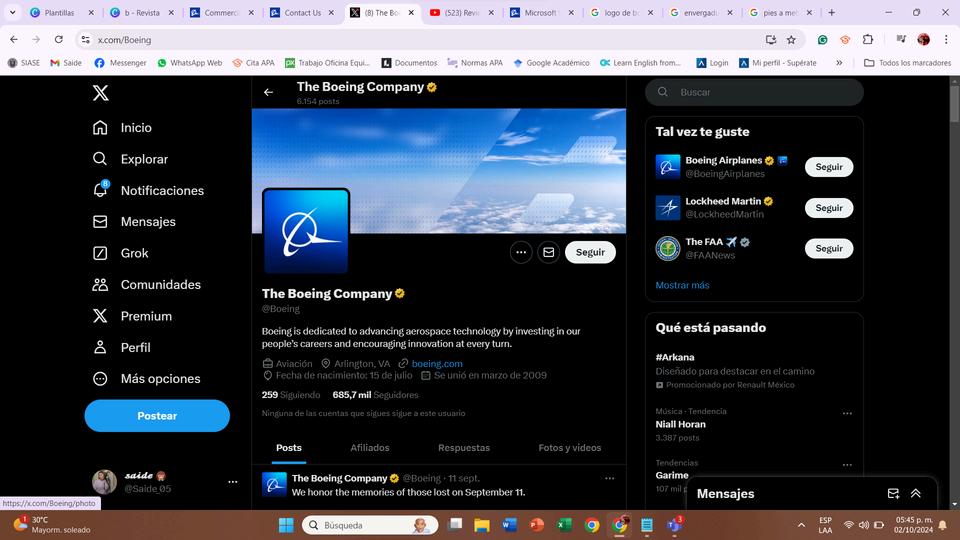Open post options dots on Boeing post
Screen dimensions: 960x540
pos(610,478)
